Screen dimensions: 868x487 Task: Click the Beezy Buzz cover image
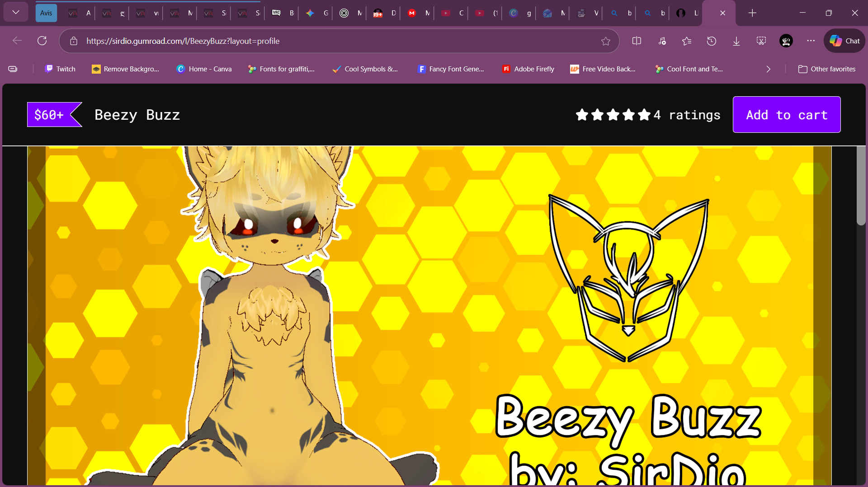pos(429,316)
